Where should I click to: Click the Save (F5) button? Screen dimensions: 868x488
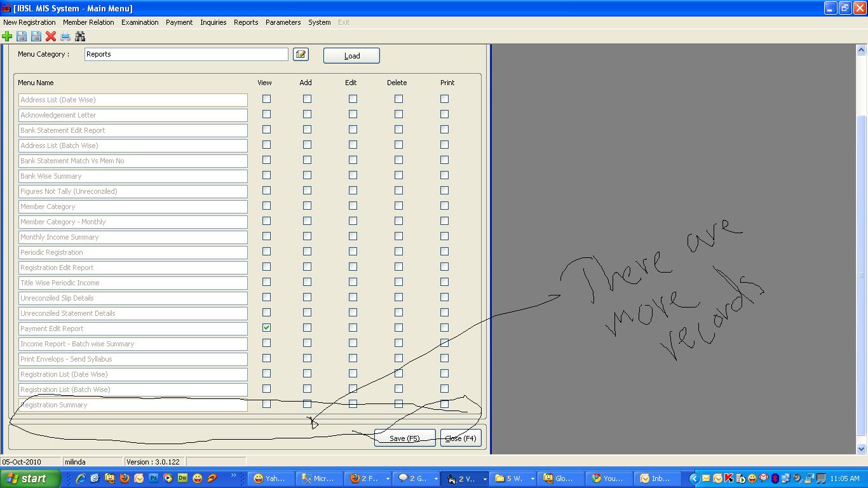(405, 438)
